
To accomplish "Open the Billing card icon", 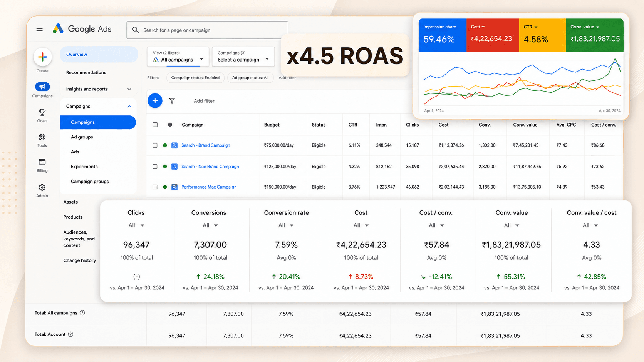I will click(x=42, y=162).
